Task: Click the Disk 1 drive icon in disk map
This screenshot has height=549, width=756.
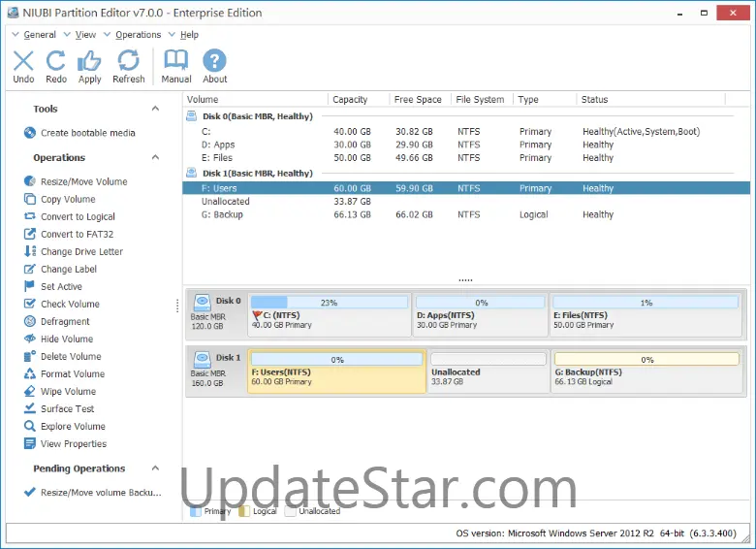Action: [202, 359]
